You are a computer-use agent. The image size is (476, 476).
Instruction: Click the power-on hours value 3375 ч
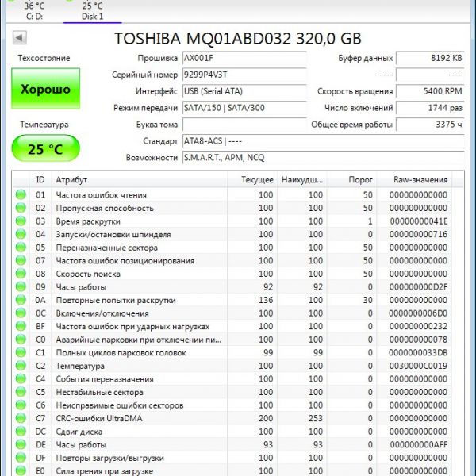click(x=430, y=125)
